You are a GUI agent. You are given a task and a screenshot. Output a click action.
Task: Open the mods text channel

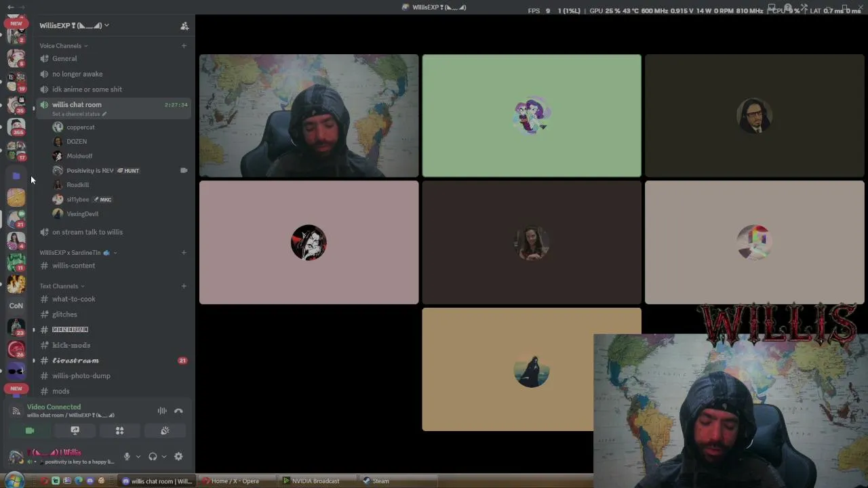(x=114, y=391)
